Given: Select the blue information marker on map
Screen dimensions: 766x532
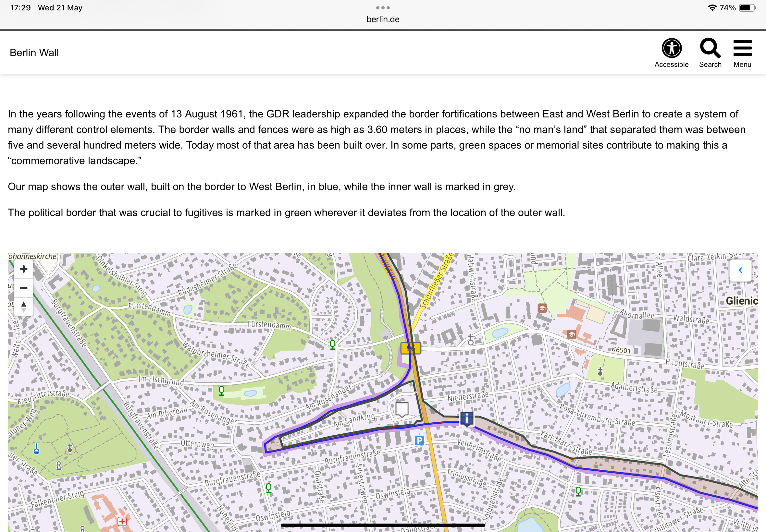Looking at the screenshot, I should 466,419.
